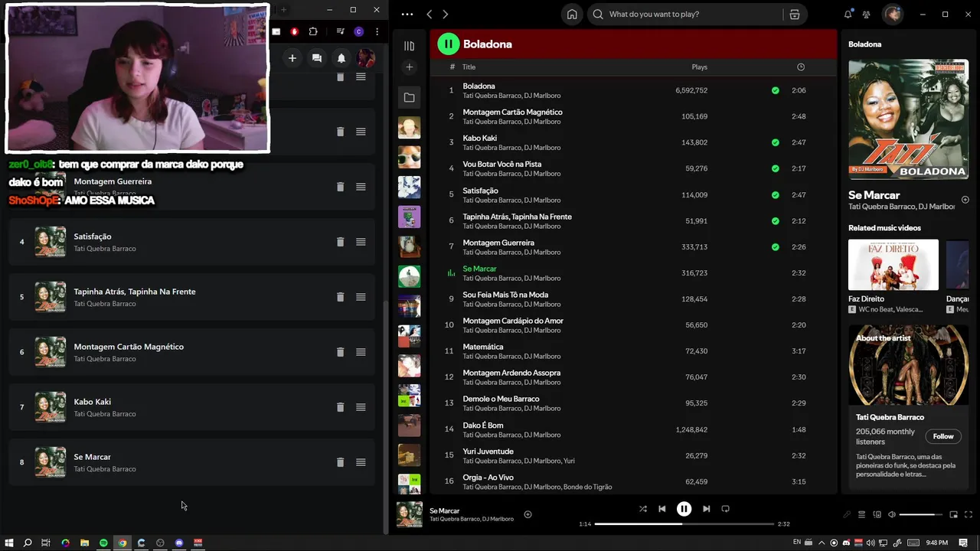Pause the Boladona album from header button
The height and width of the screenshot is (551, 980).
tap(448, 44)
